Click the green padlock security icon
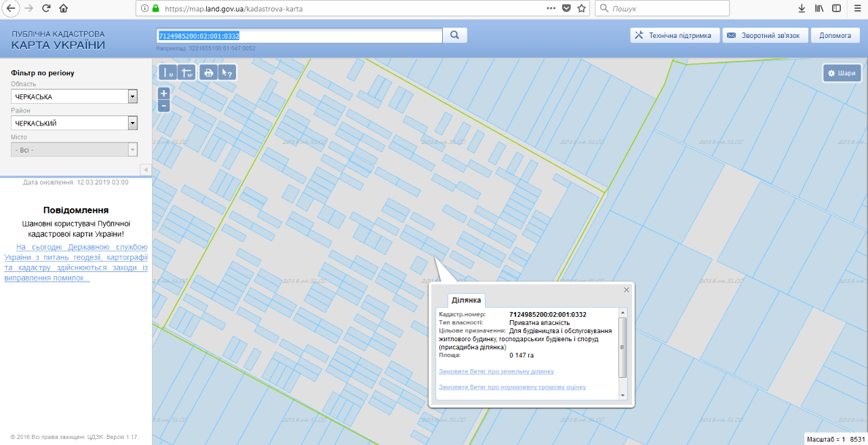The width and height of the screenshot is (868, 445). [x=156, y=9]
